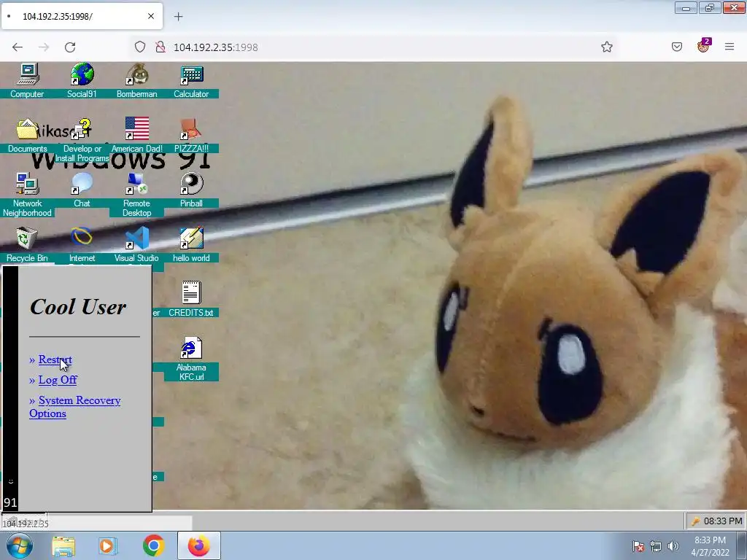747x560 pixels.
Task: Launch the Remote Desktop shortcut
Action: tap(136, 194)
